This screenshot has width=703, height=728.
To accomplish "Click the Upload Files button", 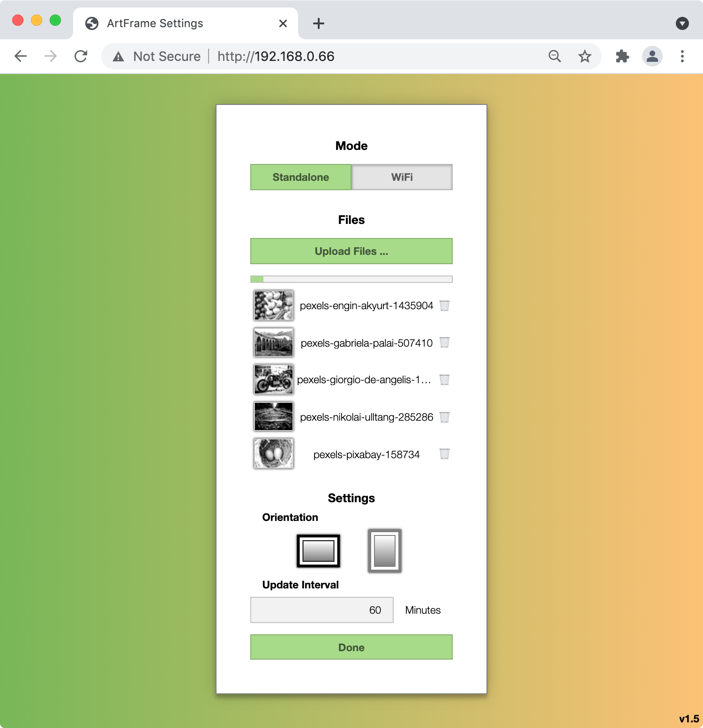I will pyautogui.click(x=351, y=251).
